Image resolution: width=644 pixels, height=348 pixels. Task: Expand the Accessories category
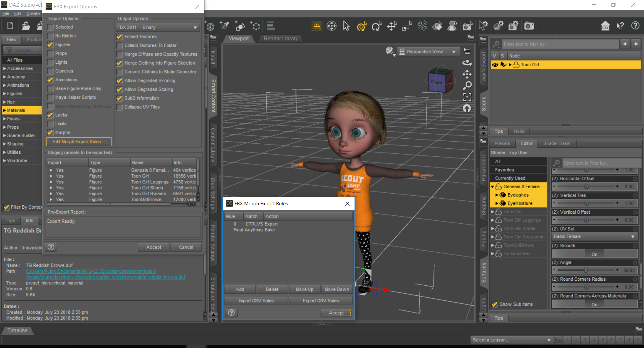[x=4, y=69]
